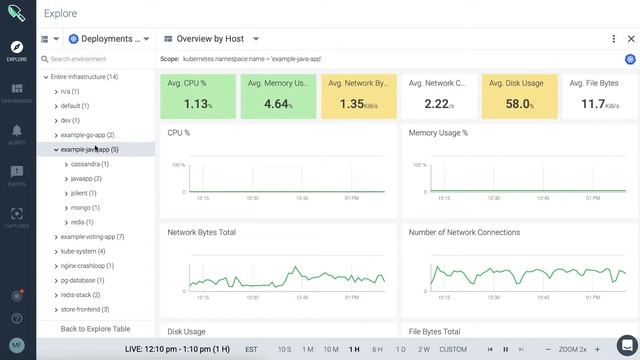Select the nginx-crashloop (1) namespace
The width and height of the screenshot is (640, 360).
pos(87,266)
